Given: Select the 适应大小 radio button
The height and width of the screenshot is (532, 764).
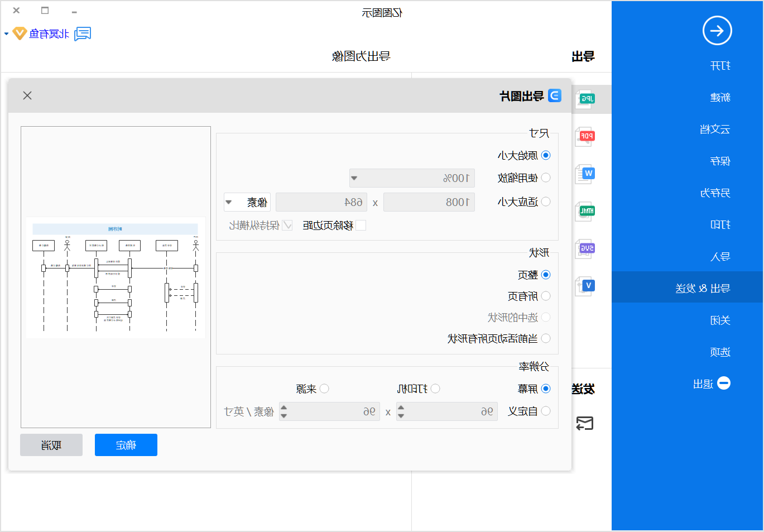Looking at the screenshot, I should pos(546,202).
